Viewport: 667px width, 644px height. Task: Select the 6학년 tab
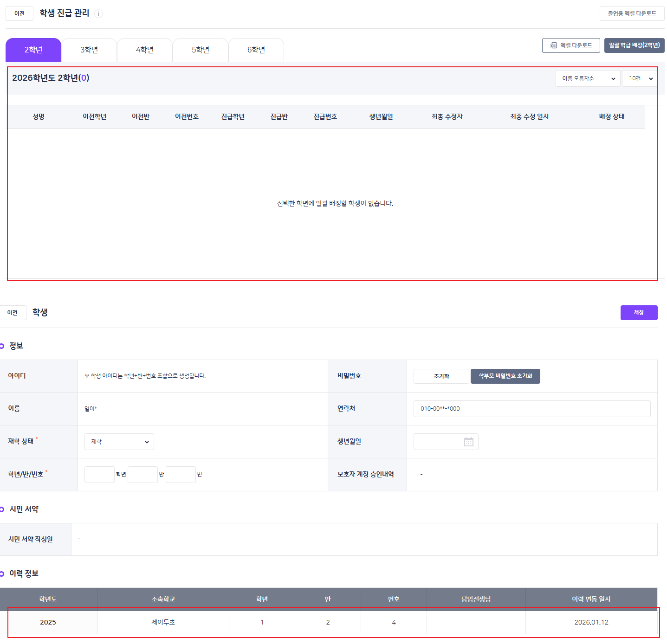[x=256, y=50]
